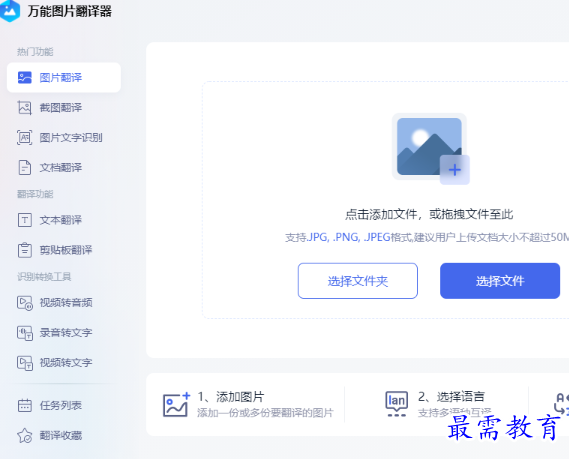The width and height of the screenshot is (569, 459).
Task: Click the add-picture image icon in the upload area
Action: click(x=430, y=149)
